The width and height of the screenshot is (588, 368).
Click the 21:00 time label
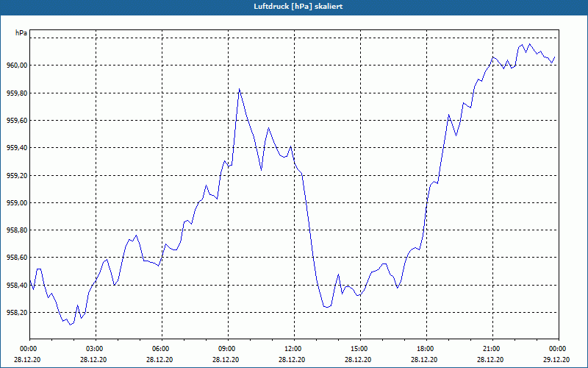point(492,349)
